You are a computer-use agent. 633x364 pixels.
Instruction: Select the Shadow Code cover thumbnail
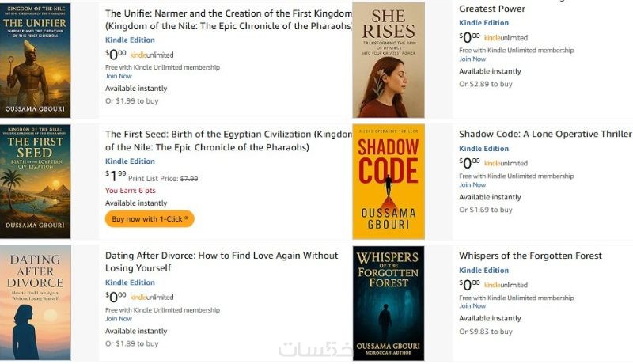pos(388,181)
